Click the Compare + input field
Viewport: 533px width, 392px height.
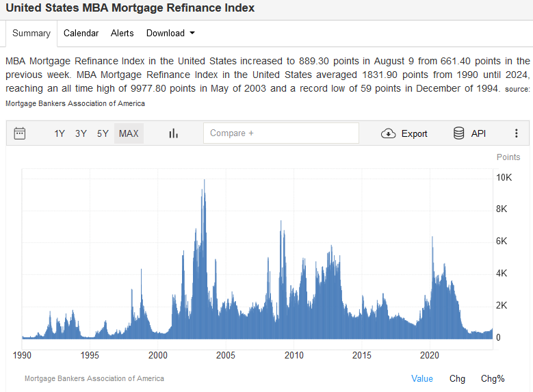[x=281, y=133]
